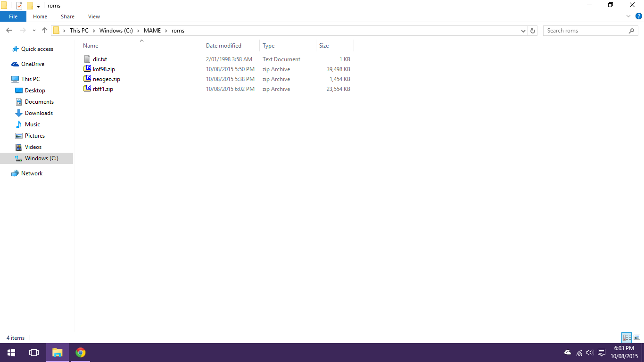Sort files by the Size column
The image size is (644, 362).
pyautogui.click(x=324, y=46)
